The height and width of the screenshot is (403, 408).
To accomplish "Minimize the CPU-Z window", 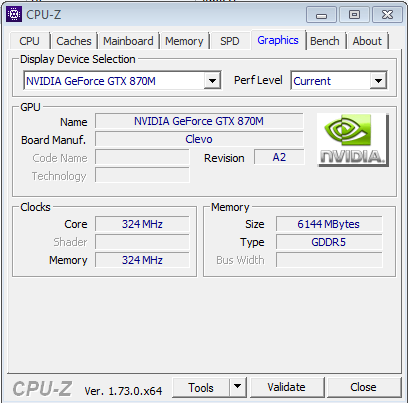I will [x=321, y=15].
